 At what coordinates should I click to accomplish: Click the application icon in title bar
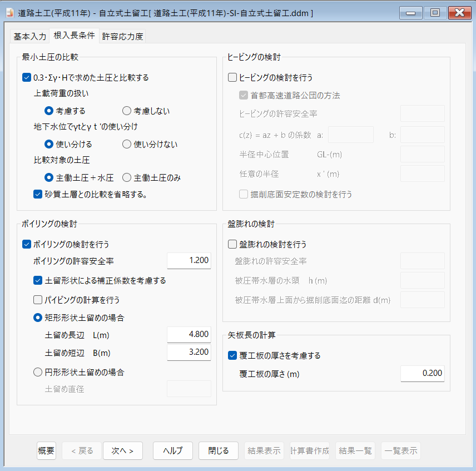[x=9, y=13]
